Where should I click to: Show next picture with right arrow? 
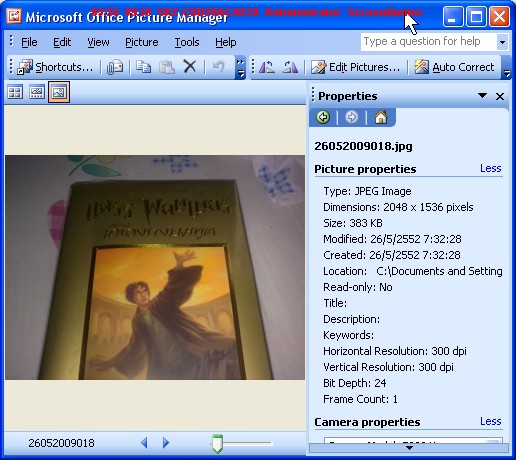[x=166, y=443]
